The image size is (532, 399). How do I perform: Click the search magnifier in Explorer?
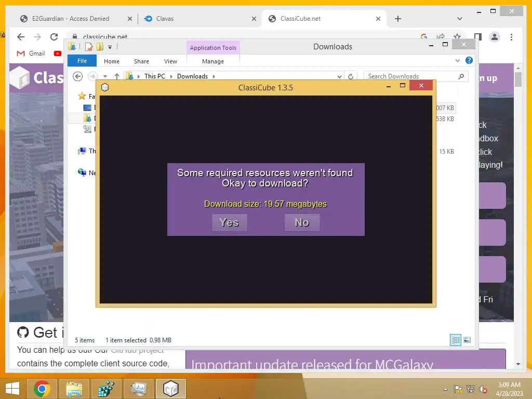coord(461,76)
